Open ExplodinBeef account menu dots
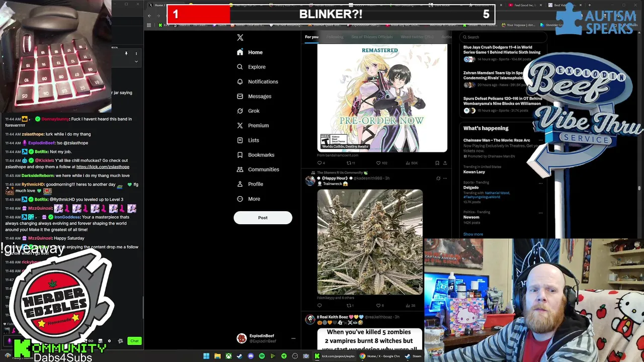The height and width of the screenshot is (362, 644). [293, 338]
